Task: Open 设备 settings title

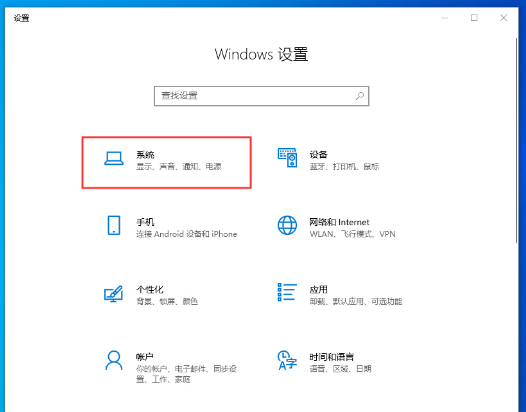Action: [318, 155]
